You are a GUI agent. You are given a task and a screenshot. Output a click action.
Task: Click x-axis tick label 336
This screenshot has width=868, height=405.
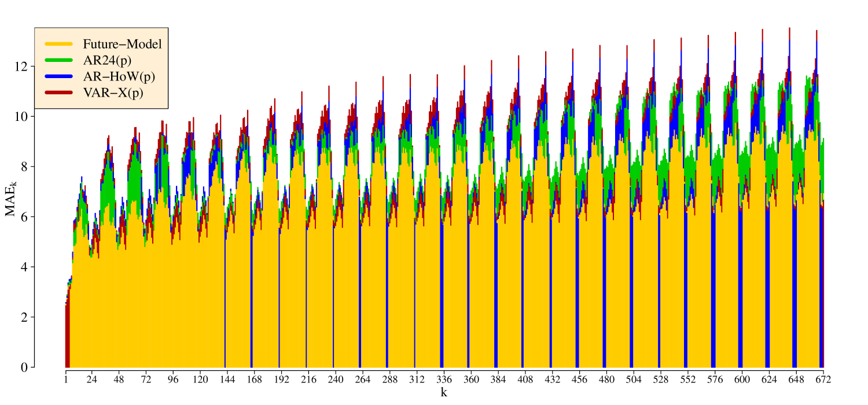click(444, 380)
